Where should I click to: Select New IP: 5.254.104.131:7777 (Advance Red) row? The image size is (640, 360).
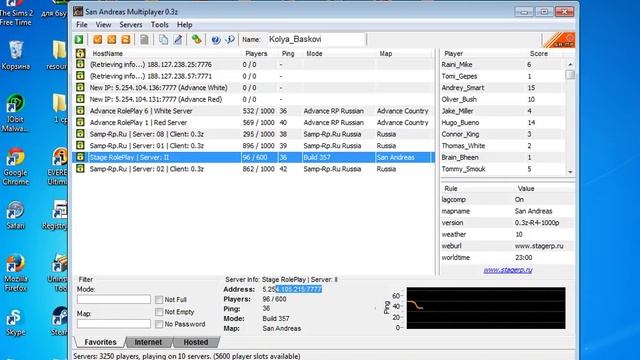point(254,99)
